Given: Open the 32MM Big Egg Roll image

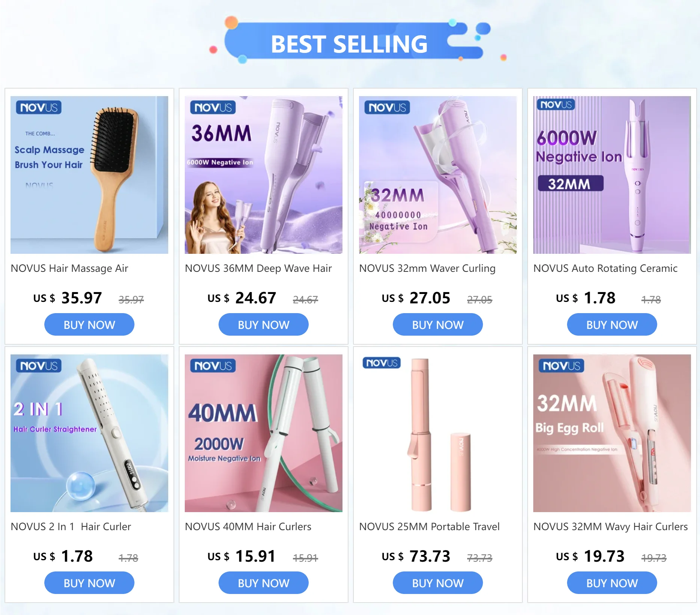Looking at the screenshot, I should [612, 433].
